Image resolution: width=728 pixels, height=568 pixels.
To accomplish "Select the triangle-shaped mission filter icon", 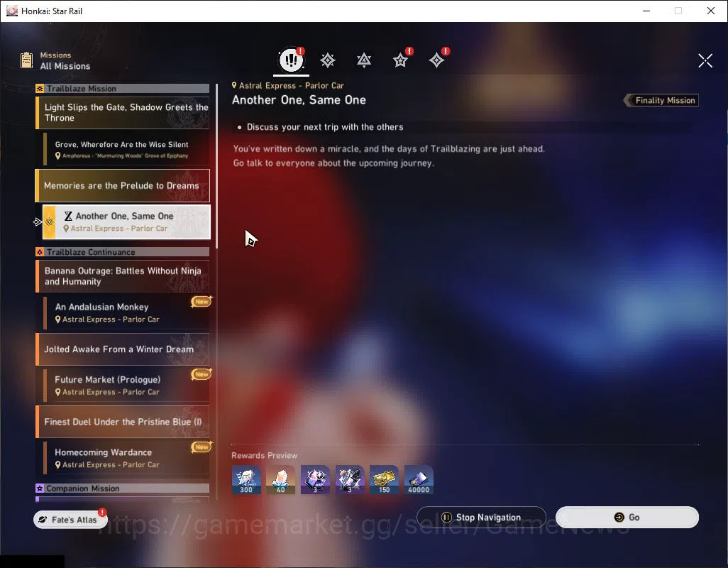I will coord(363,60).
